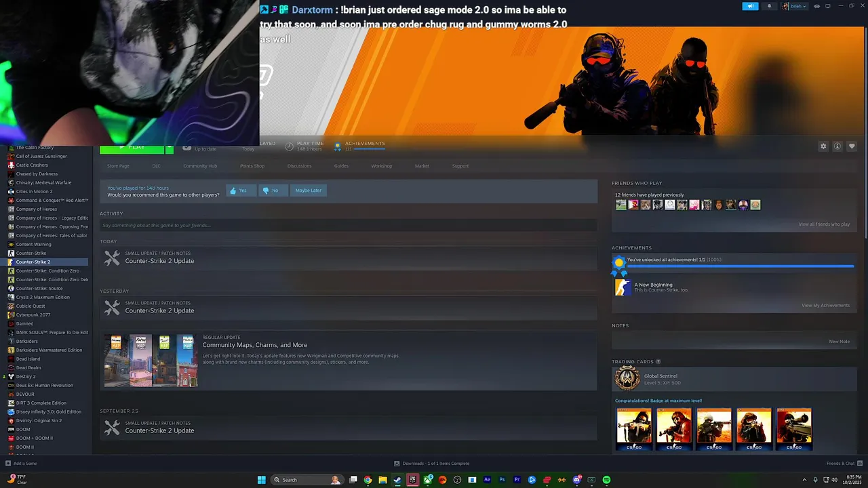Select Cyberpunk 2077 in library list
Image resolution: width=868 pixels, height=488 pixels.
coord(33,315)
